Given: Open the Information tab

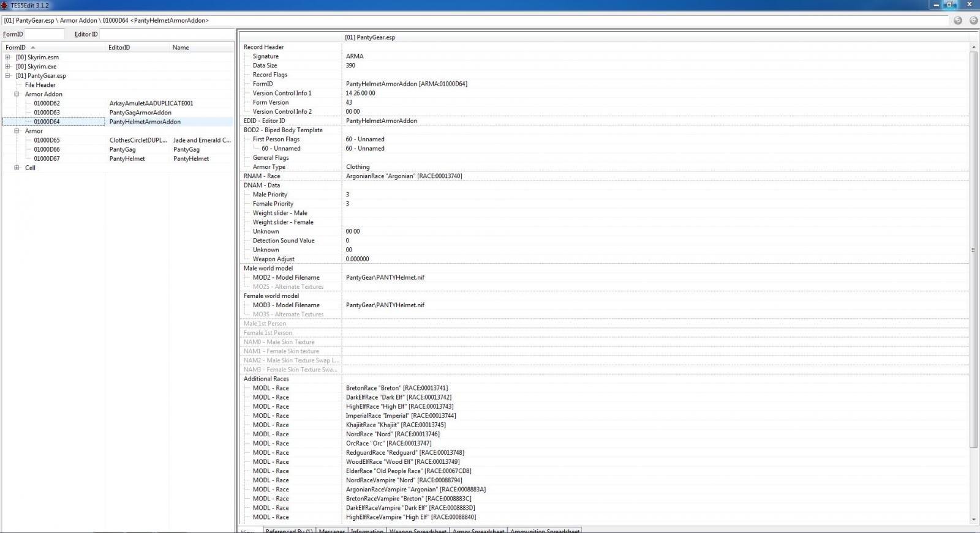Looking at the screenshot, I should (367, 530).
